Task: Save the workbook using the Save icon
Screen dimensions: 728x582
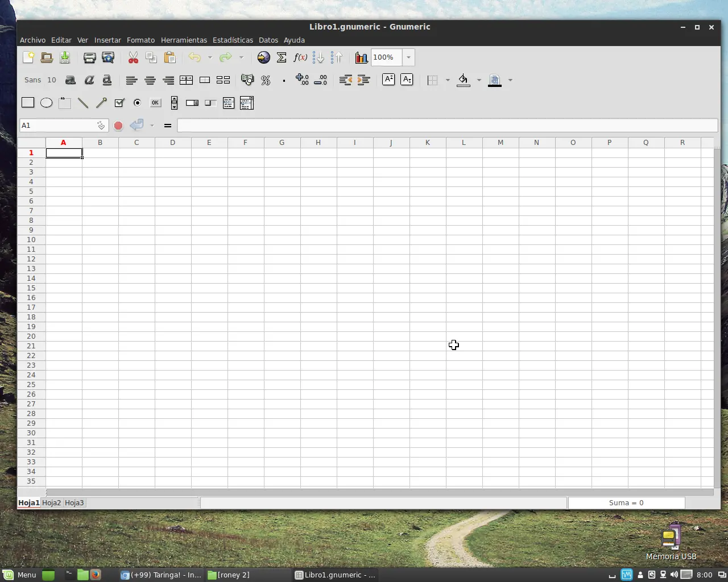Action: (x=65, y=57)
